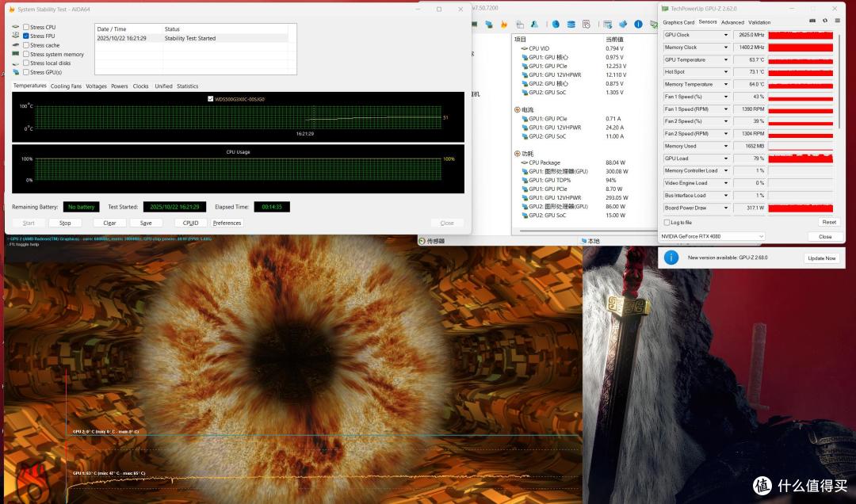Switch to the Cooling Fans tab
Screen dimensions: 856x504
point(66,86)
